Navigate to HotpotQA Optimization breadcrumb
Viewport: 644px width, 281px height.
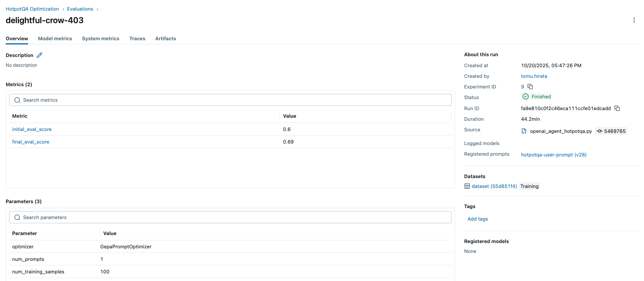pyautogui.click(x=32, y=9)
